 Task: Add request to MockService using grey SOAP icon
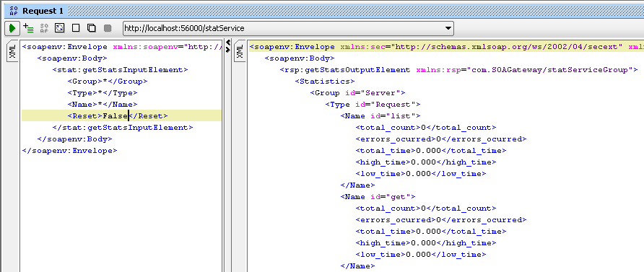(44, 28)
